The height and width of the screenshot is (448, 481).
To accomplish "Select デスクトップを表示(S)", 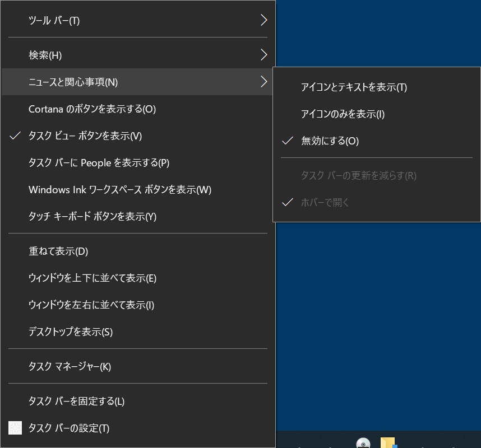I will click(137, 332).
